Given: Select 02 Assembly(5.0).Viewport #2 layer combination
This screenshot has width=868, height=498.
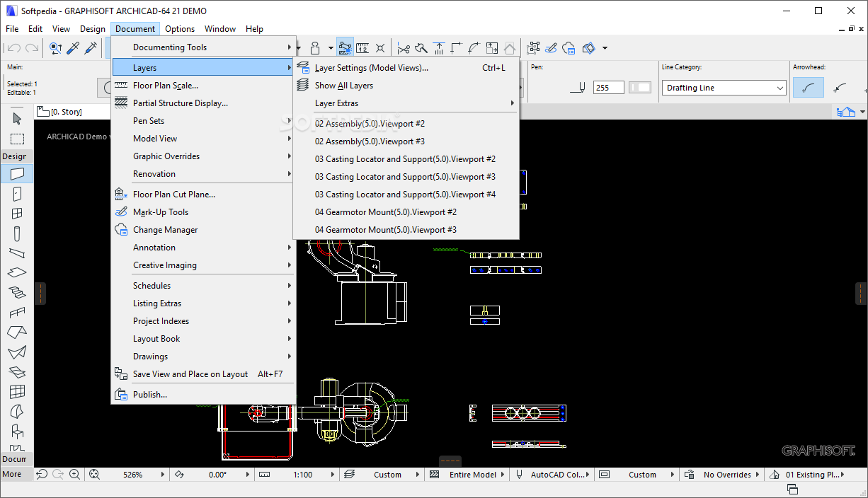Looking at the screenshot, I should [406, 124].
